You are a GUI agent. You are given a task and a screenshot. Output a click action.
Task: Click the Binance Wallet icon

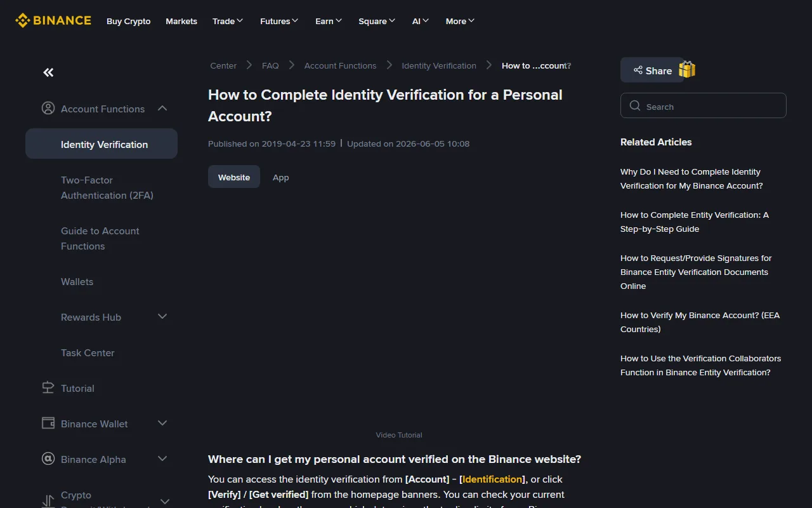pyautogui.click(x=48, y=424)
